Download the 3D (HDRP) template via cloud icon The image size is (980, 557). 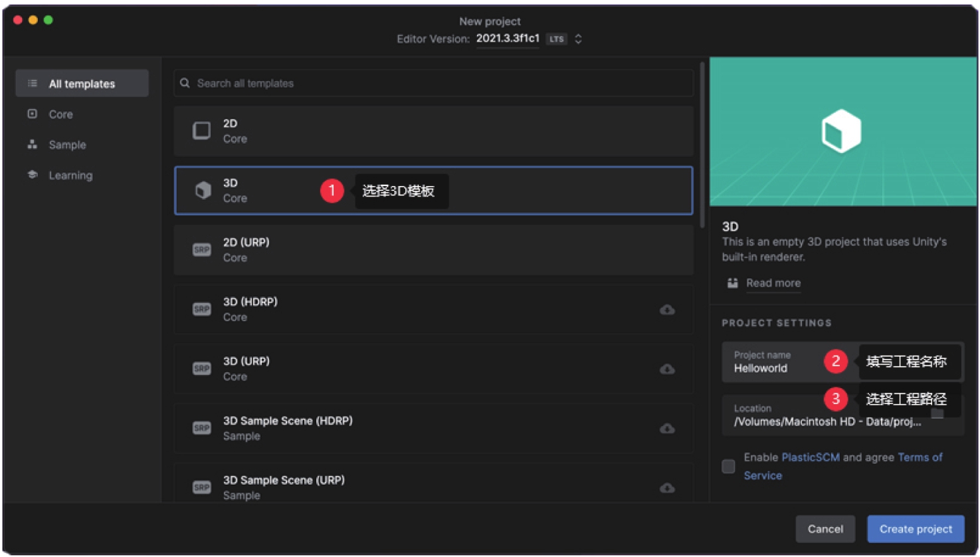pyautogui.click(x=667, y=310)
